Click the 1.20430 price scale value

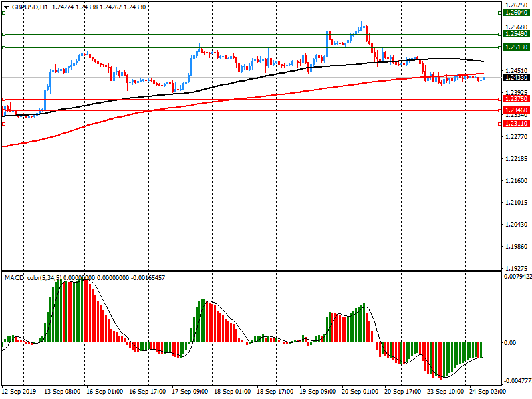(x=517, y=225)
